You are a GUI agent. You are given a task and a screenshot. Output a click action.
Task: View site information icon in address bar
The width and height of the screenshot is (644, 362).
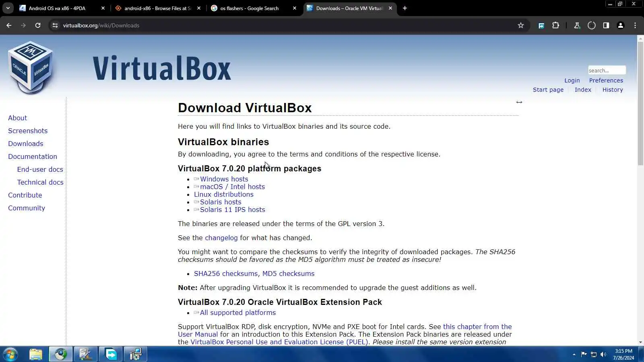(x=55, y=25)
